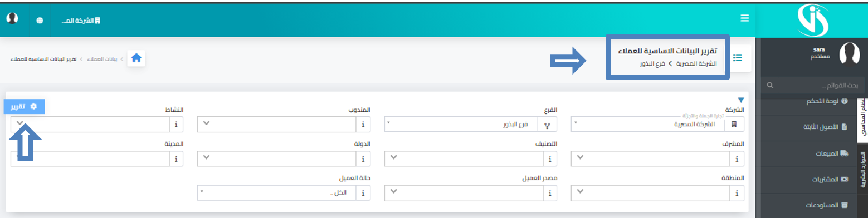Click the home icon in the breadcrumb
Viewport: 868px width, 218px height.
[137, 58]
